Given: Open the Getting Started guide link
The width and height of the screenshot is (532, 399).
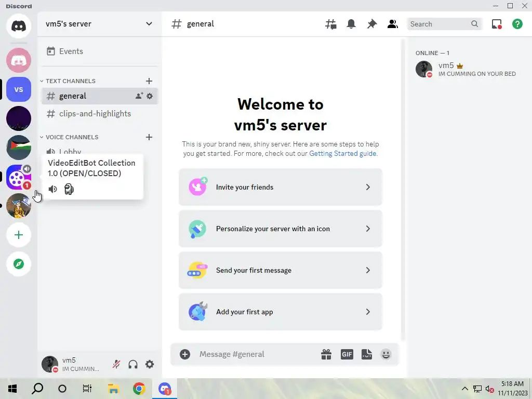Looking at the screenshot, I should point(343,153).
